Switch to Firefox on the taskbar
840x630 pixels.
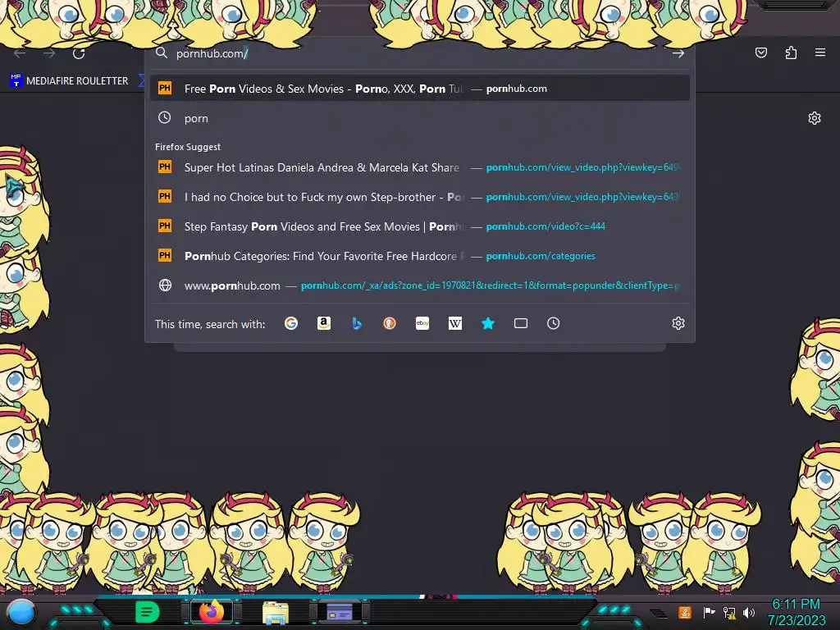coord(212,612)
